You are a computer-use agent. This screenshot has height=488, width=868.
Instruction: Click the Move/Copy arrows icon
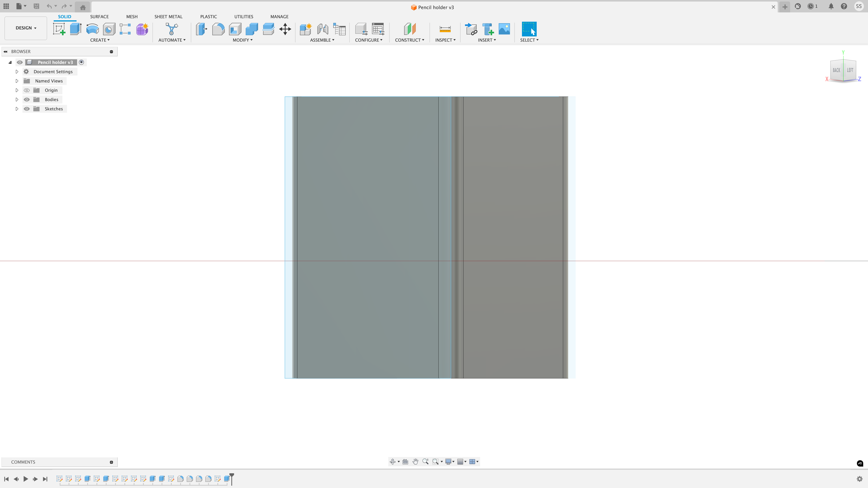285,29
